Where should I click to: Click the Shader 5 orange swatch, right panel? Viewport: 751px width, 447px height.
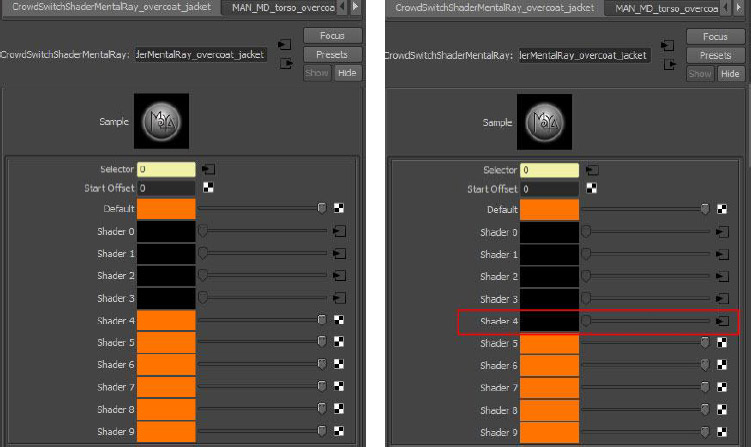coord(549,344)
